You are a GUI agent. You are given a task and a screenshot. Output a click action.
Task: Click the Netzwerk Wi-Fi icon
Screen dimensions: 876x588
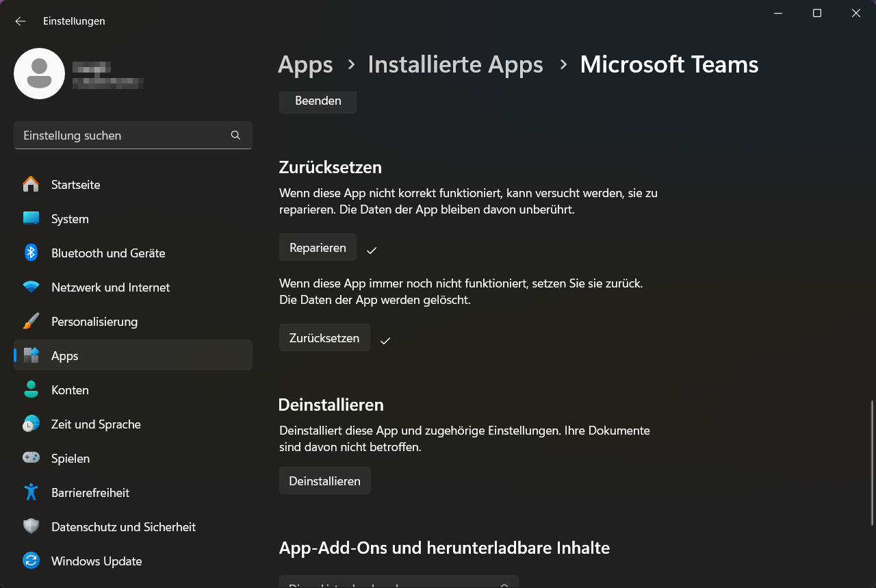click(x=31, y=287)
